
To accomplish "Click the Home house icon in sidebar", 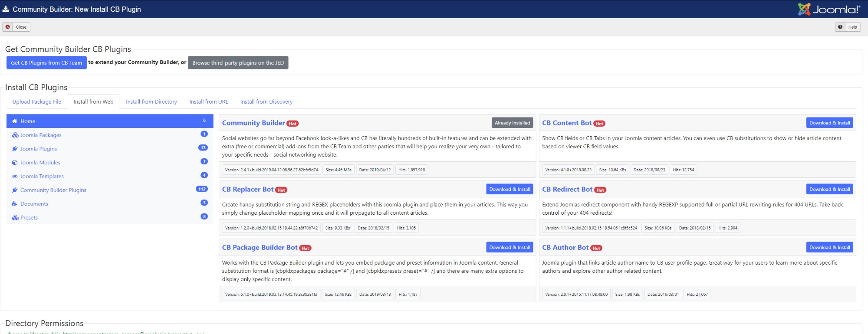I will pyautogui.click(x=15, y=121).
